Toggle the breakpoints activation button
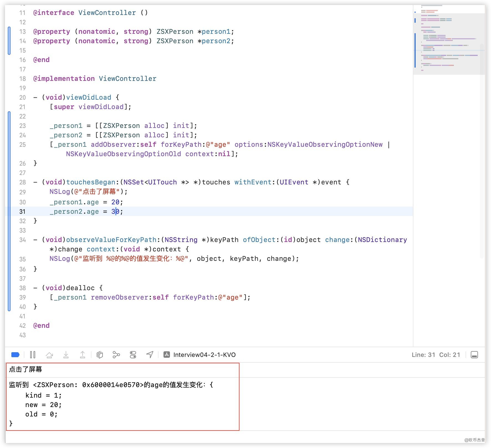The image size is (491, 448). (x=15, y=355)
